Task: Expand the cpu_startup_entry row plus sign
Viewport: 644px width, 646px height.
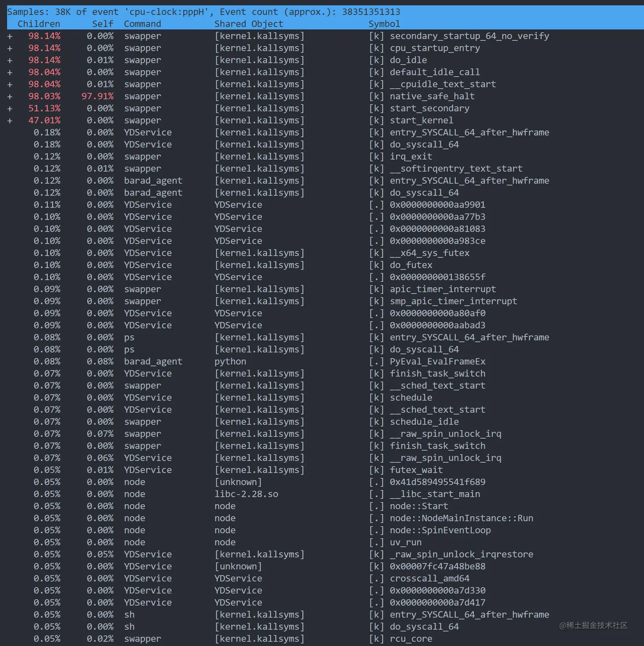Action: point(10,49)
